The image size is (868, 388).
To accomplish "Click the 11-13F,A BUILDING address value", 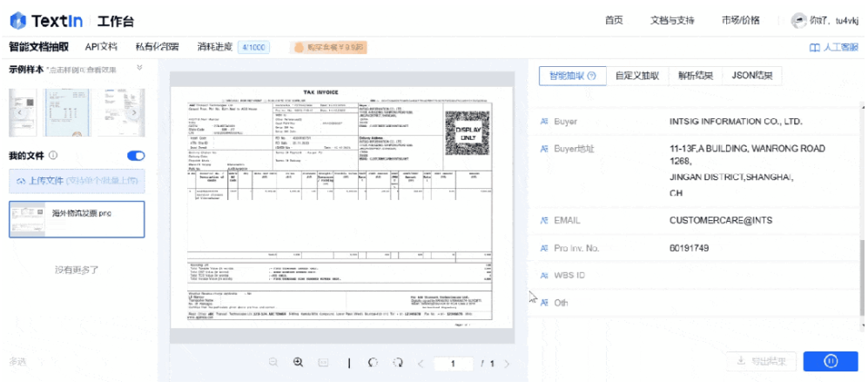I will (x=747, y=171).
